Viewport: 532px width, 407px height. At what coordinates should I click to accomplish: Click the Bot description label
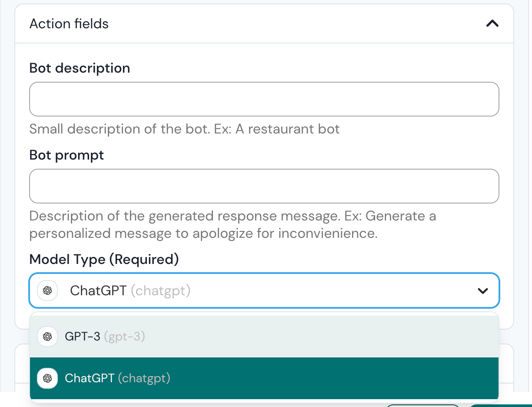tap(80, 68)
